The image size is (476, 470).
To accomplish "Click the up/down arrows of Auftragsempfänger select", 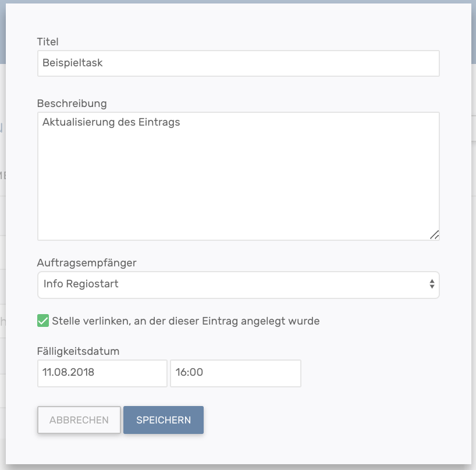I will pos(432,284).
